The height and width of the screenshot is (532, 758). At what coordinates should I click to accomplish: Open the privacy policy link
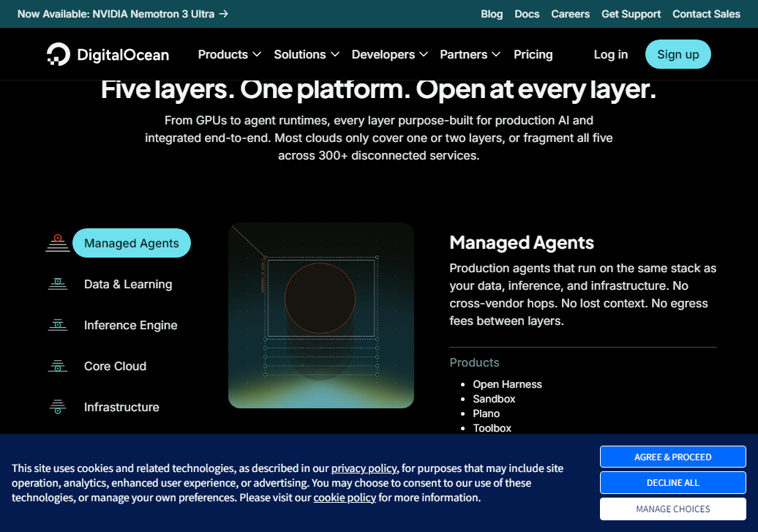tap(364, 468)
